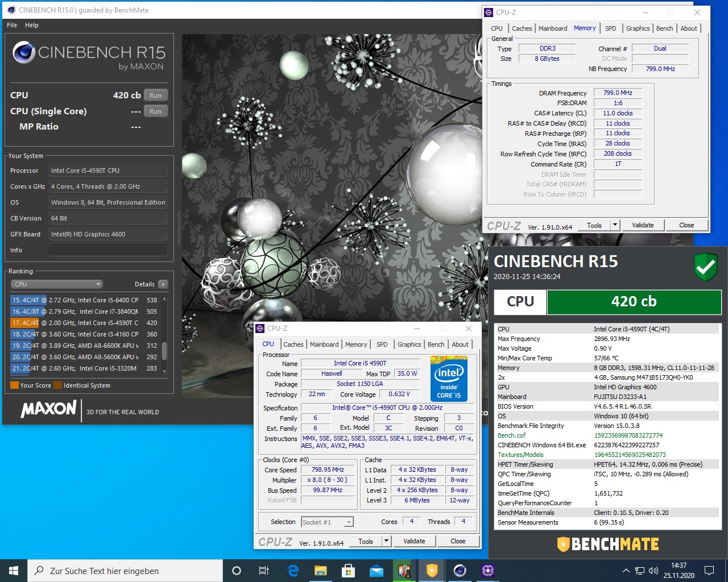Open Memory tab in lower CPU-Z window
Viewport: 728px width, 582px height.
tap(356, 344)
